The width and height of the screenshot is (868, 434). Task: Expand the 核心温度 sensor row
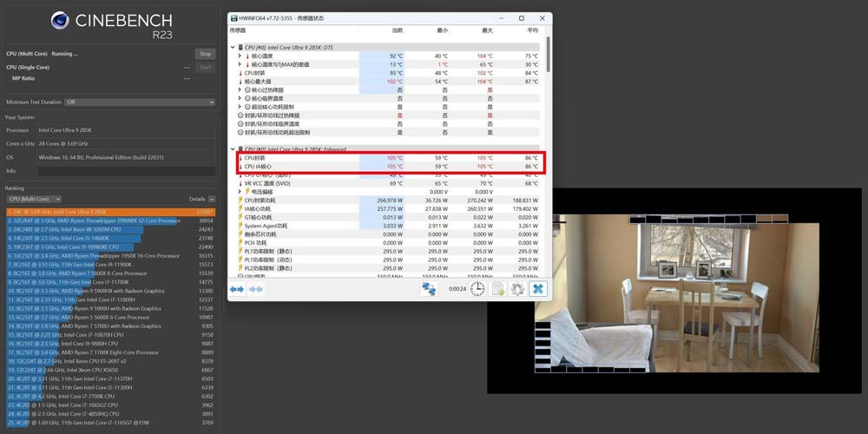(x=240, y=56)
